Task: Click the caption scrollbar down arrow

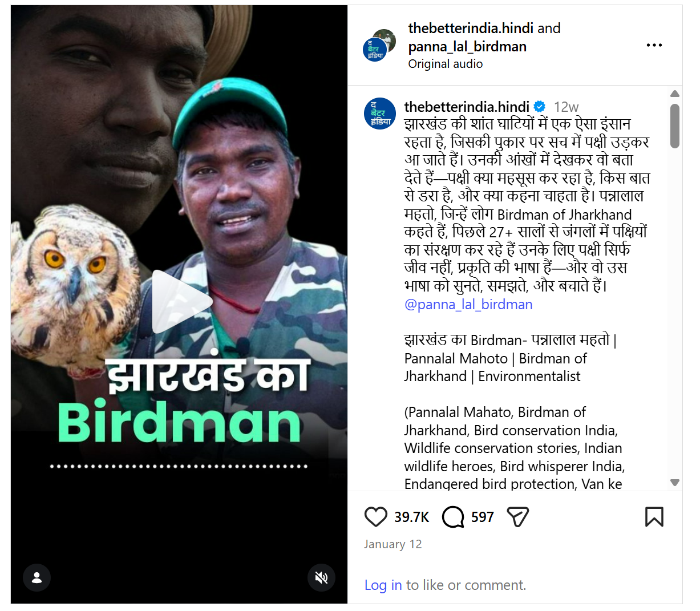Action: click(x=675, y=483)
